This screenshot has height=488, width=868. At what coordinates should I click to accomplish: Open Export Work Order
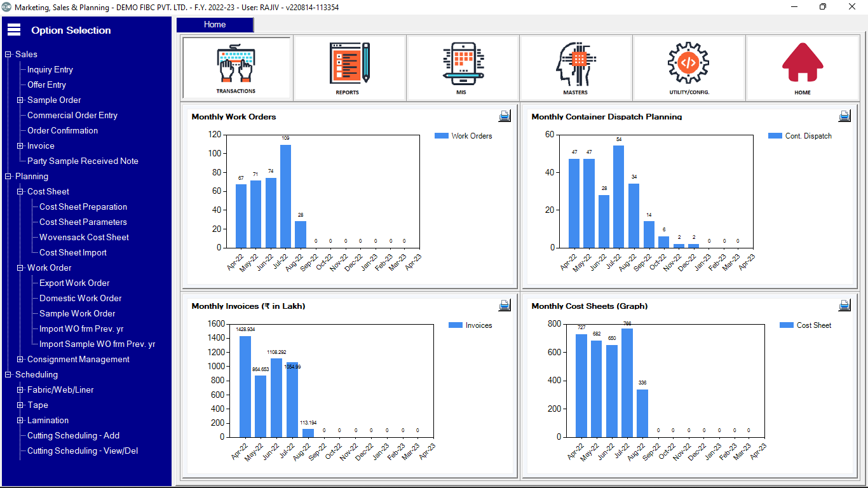pos(74,283)
